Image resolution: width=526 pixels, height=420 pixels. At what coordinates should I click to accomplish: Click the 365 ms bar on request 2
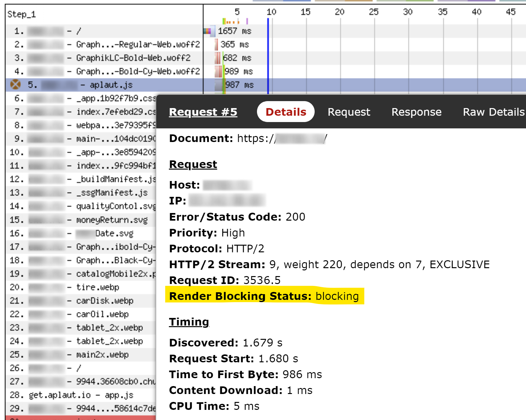pos(216,44)
